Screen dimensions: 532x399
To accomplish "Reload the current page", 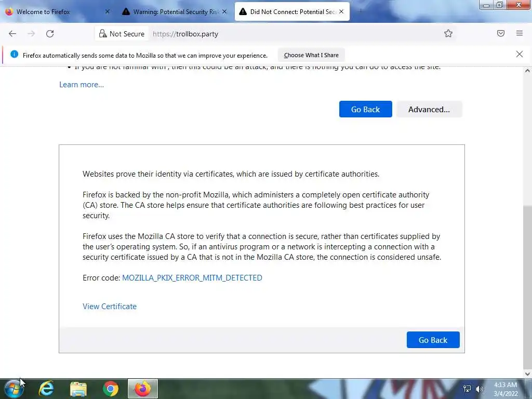I will (x=50, y=34).
